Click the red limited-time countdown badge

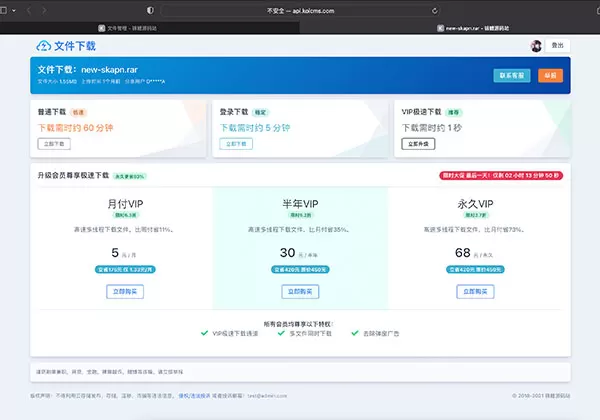[x=501, y=176]
